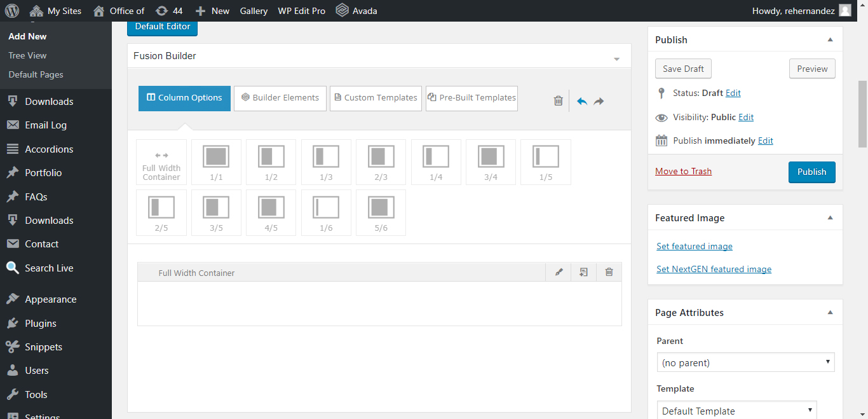868x419 pixels.
Task: Add a 1/6 column layout
Action: click(326, 212)
